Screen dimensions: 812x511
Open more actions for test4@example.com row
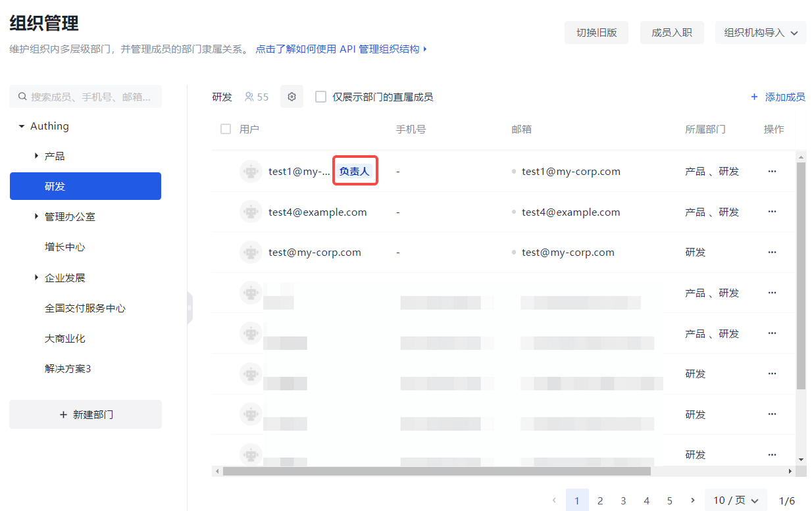click(x=772, y=212)
